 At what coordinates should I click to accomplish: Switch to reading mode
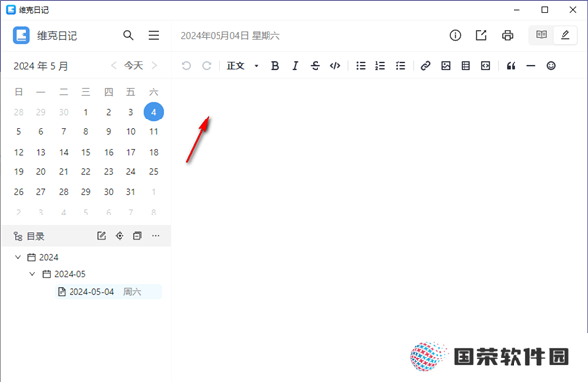541,35
